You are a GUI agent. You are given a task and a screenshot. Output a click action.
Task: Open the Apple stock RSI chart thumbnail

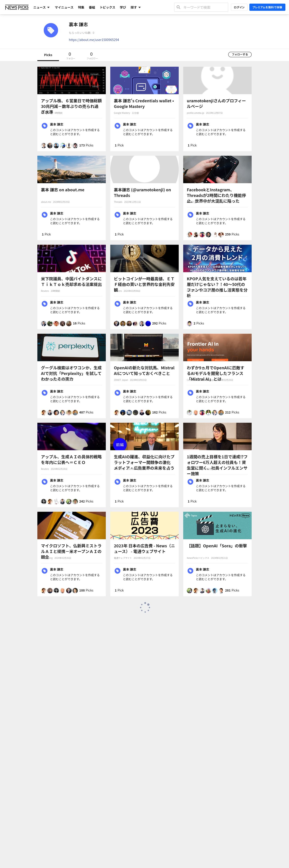click(x=72, y=80)
